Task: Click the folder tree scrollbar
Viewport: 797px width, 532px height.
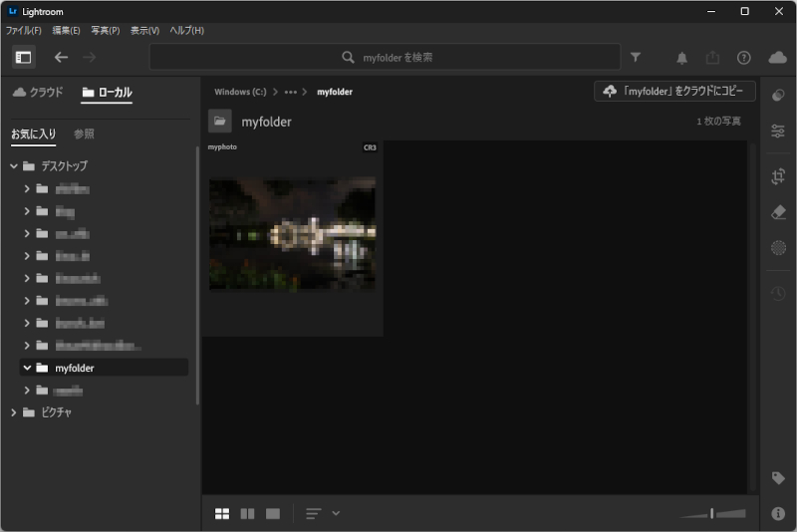Action: click(x=197, y=276)
